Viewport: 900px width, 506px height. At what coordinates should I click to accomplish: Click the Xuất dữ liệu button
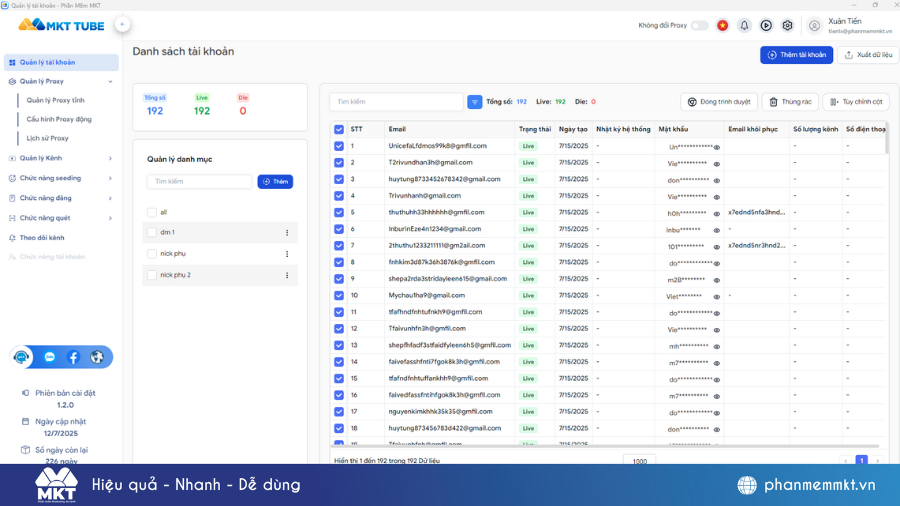(867, 55)
